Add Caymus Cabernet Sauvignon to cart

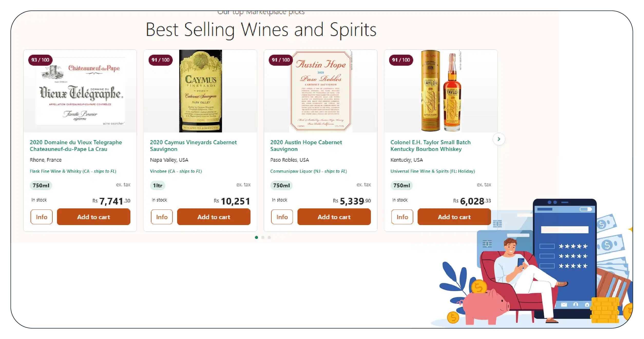pos(214,217)
